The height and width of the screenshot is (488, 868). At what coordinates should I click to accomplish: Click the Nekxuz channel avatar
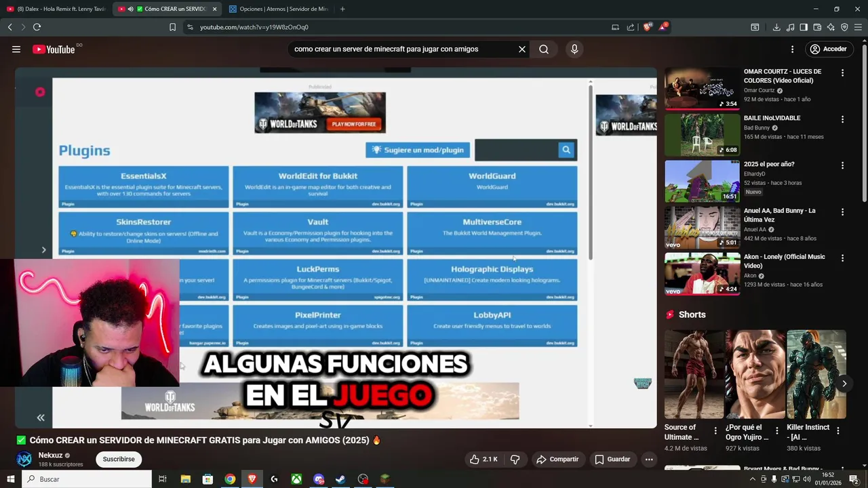click(24, 460)
